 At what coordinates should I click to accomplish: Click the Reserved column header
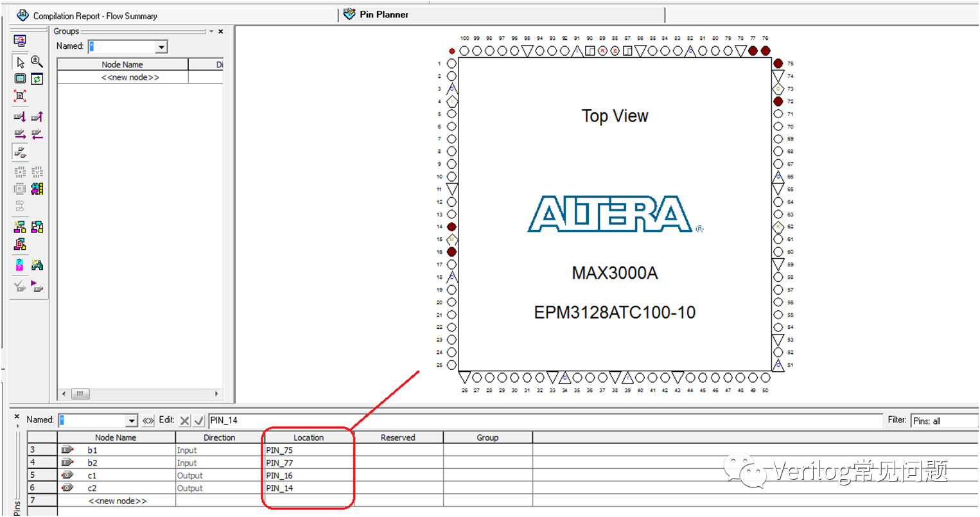pos(398,437)
